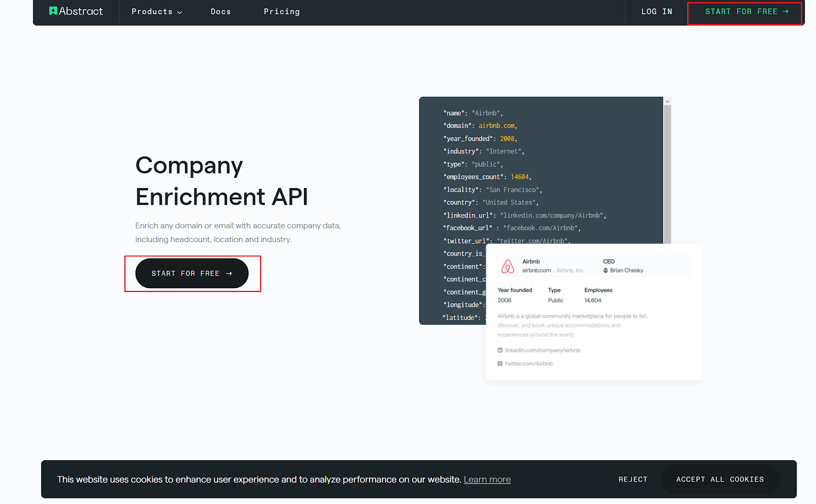Click the twitter.com/Airbnb link on the company card
Image resolution: width=816 pixels, height=504 pixels.
(x=528, y=363)
